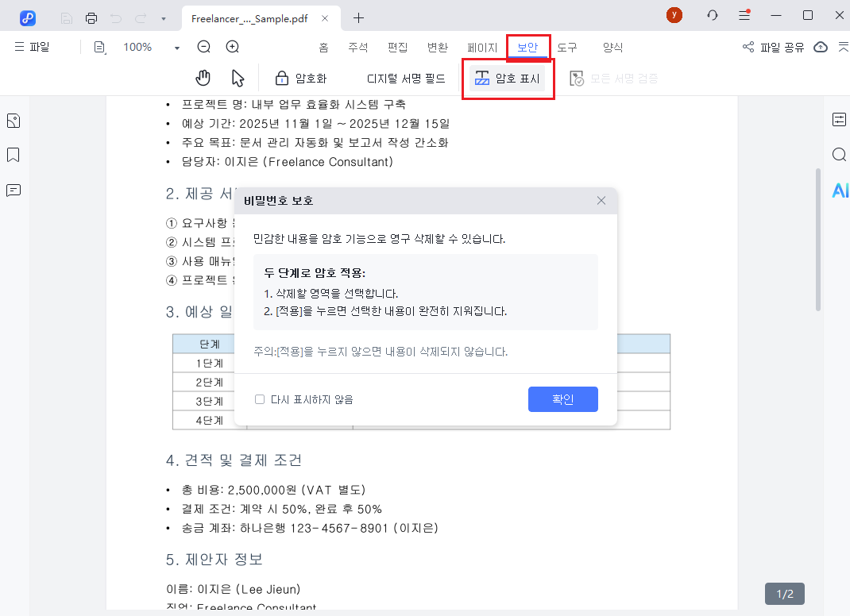Expand the zoom level 100% dropdown

176,48
